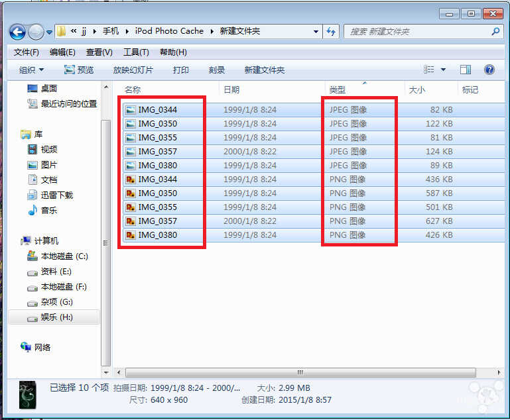This screenshot has height=420, width=510.
Task: Click the greyed Forward navigation arrow
Action: coord(36,32)
